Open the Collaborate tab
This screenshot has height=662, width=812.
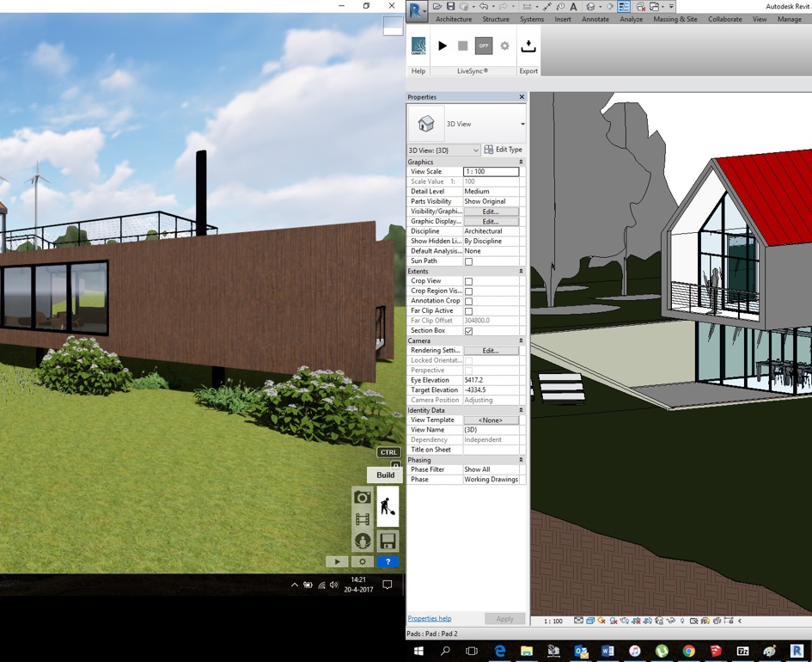[x=725, y=19]
